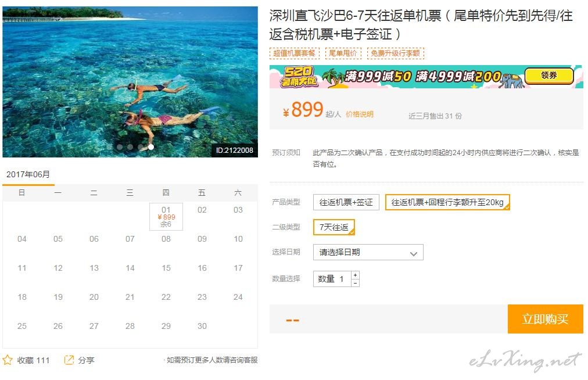Decrease quantity with the minus stepper
Viewport: 588px width, 380px height.
coord(355,283)
